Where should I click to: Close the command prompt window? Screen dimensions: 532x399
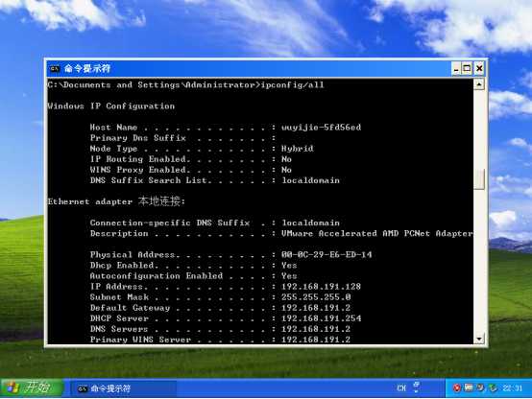pos(479,69)
